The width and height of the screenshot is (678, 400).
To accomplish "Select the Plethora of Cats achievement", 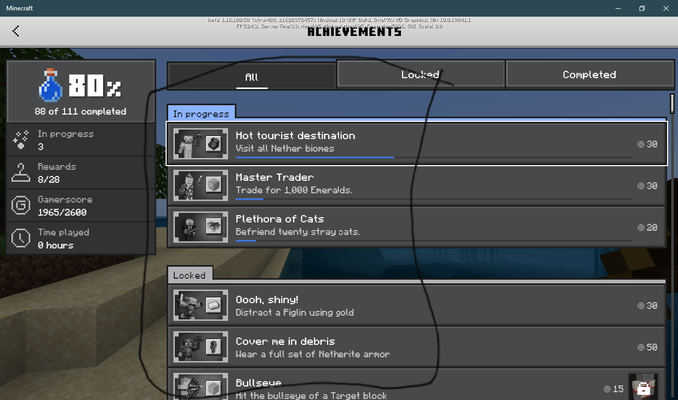I will (416, 227).
